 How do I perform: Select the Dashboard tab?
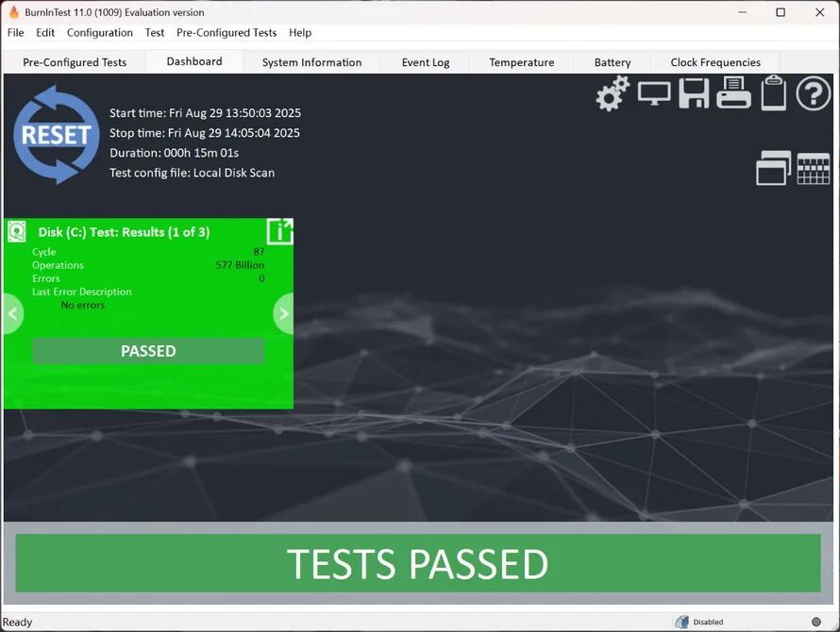[194, 61]
